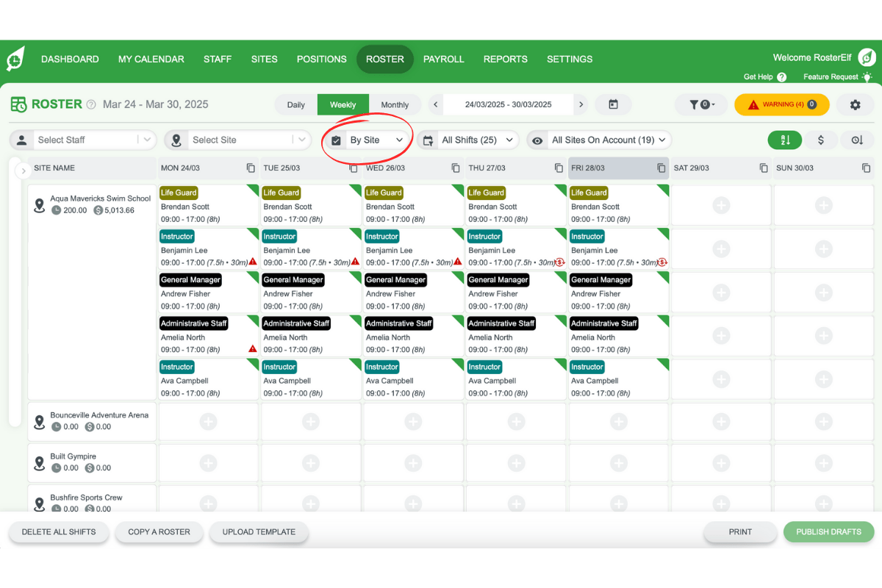
Task: Click the settings gear in the roster toolbar
Action: (854, 104)
